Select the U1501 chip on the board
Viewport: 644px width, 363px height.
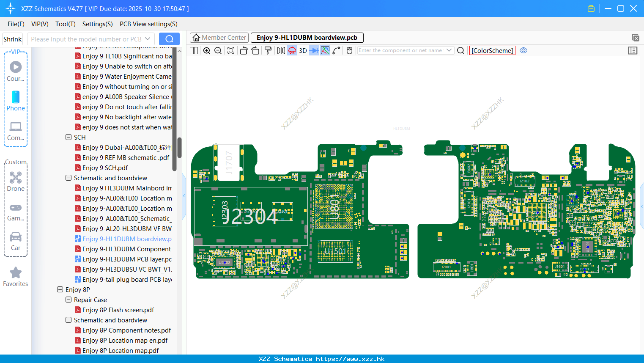(x=335, y=251)
